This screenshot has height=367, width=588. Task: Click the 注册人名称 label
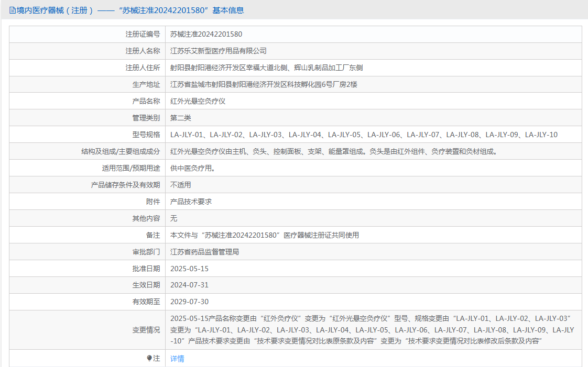(x=143, y=51)
